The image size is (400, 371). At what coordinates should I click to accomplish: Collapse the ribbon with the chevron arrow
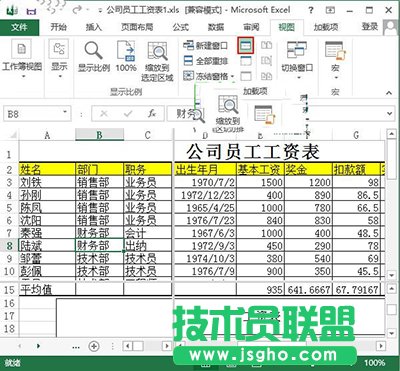[x=389, y=93]
